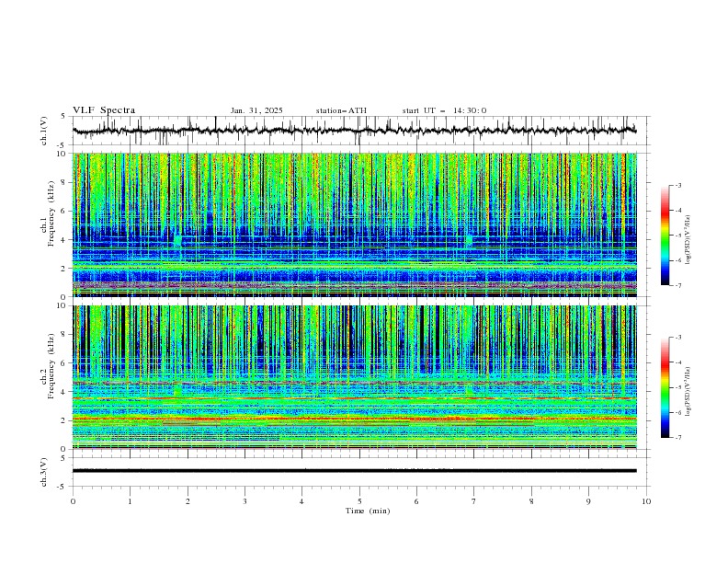The image size is (728, 563).
Task: Click the "Time (min)" axis label
Action: coord(368,511)
